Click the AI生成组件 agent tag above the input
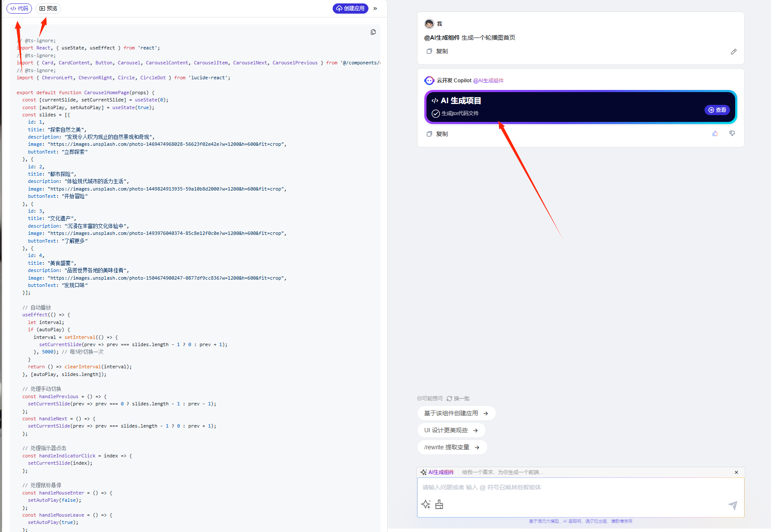 tap(437, 472)
